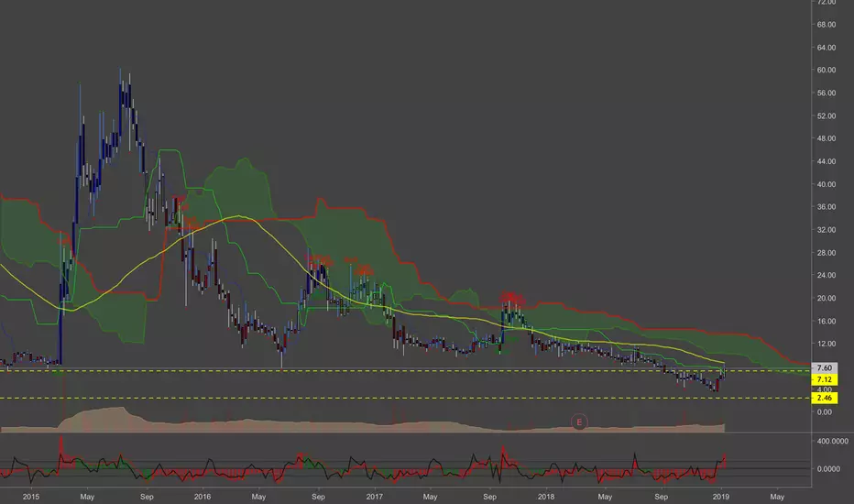
Task: Select the yellow 7.12 price level tag
Action: (824, 379)
